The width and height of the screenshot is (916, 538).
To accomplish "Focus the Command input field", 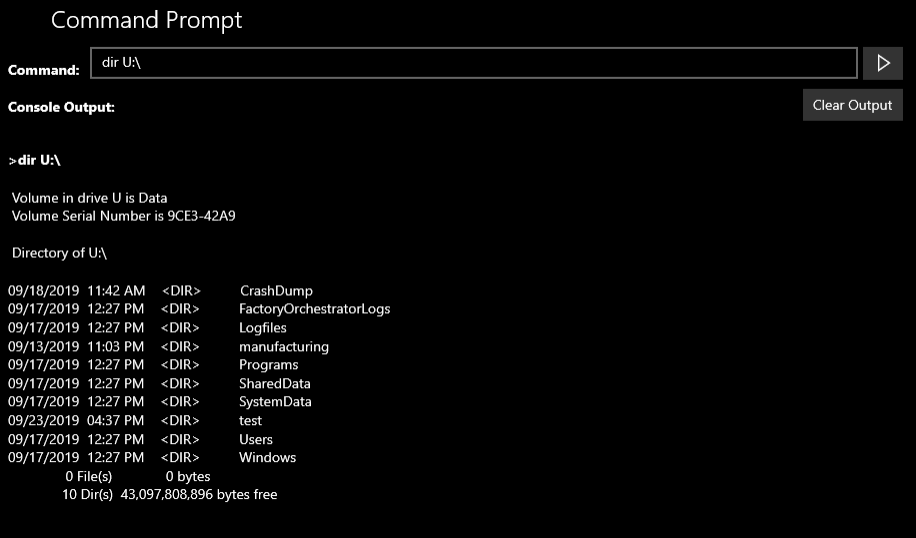I will 473,63.
